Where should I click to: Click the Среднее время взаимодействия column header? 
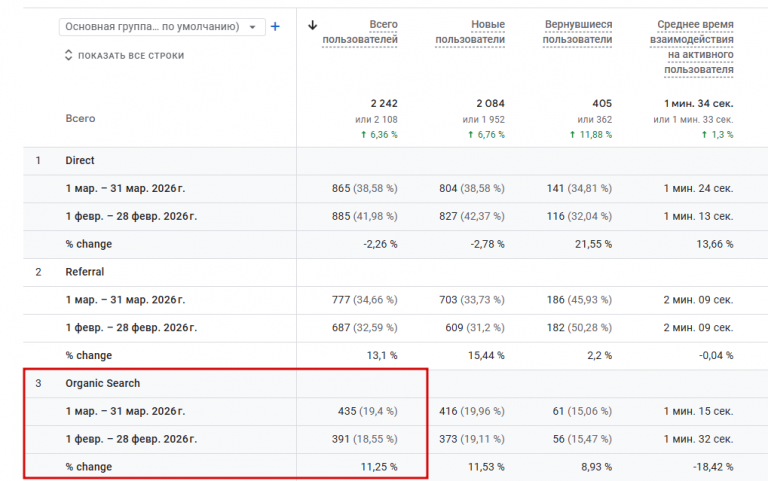click(697, 46)
